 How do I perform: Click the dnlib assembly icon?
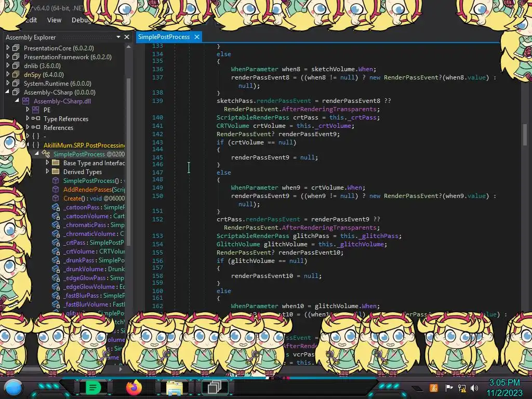tap(16, 65)
